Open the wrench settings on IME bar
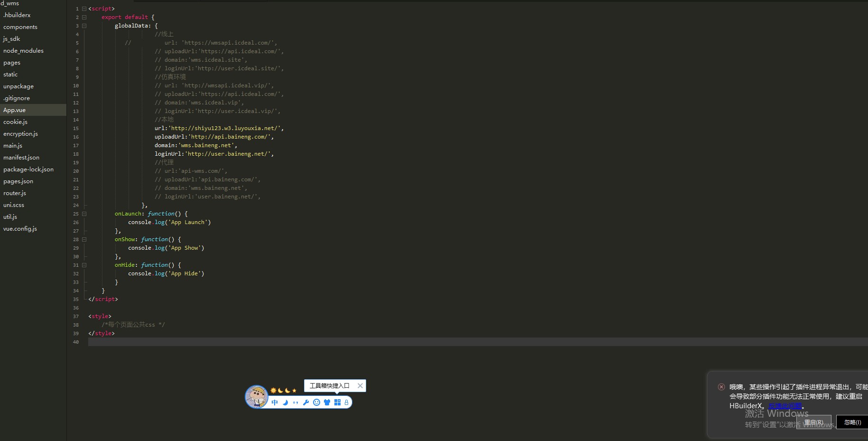 point(306,403)
